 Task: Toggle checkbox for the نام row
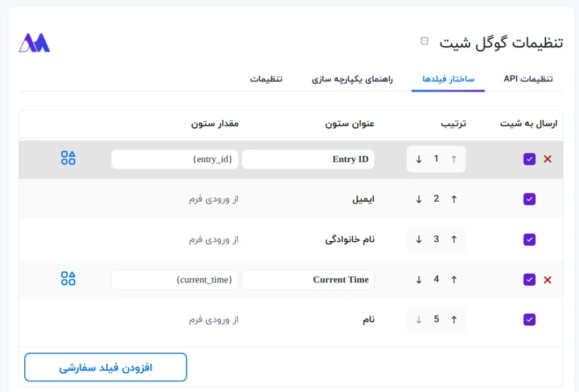tap(529, 320)
